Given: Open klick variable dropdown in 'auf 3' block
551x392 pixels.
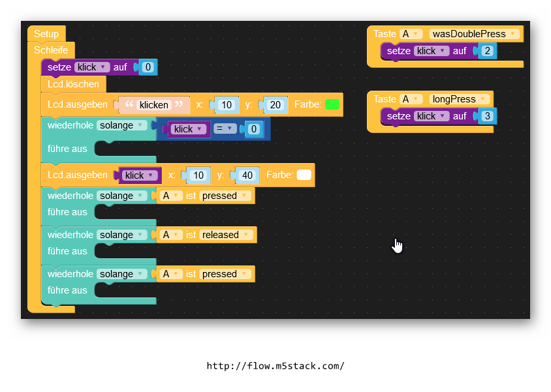Looking at the screenshot, I should [432, 116].
